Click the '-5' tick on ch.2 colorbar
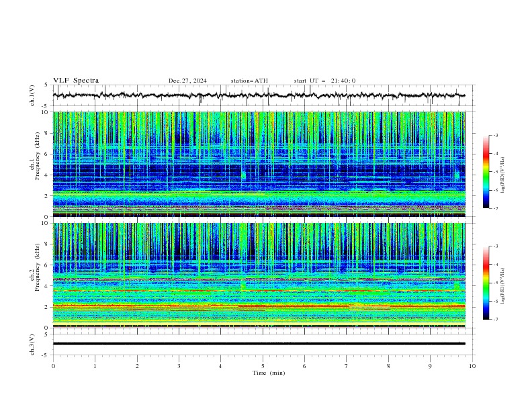The image size is (532, 411). point(495,283)
